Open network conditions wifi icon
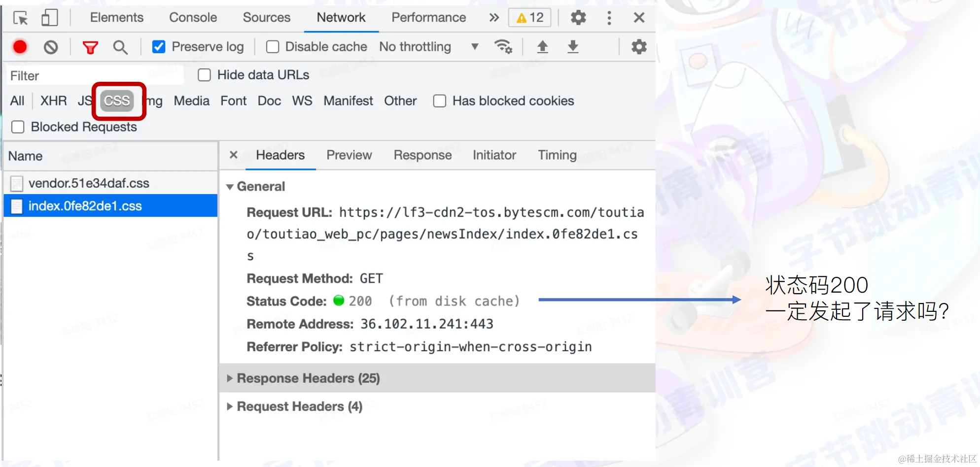 tap(503, 47)
